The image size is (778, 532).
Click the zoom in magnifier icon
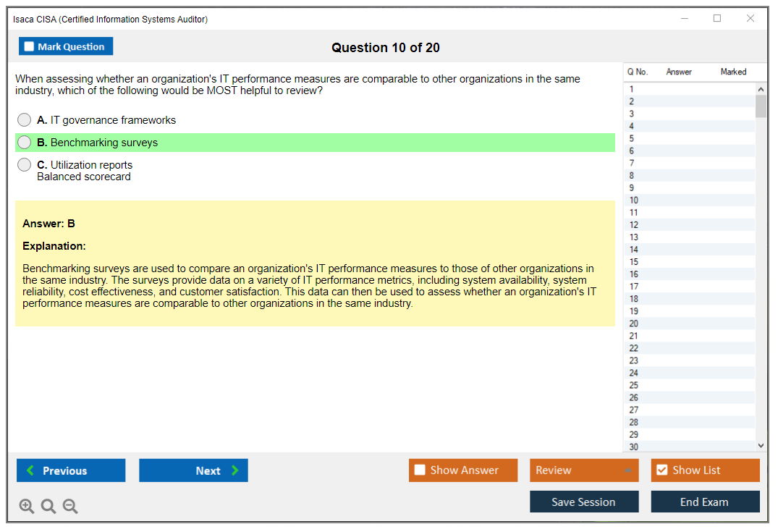(x=27, y=506)
